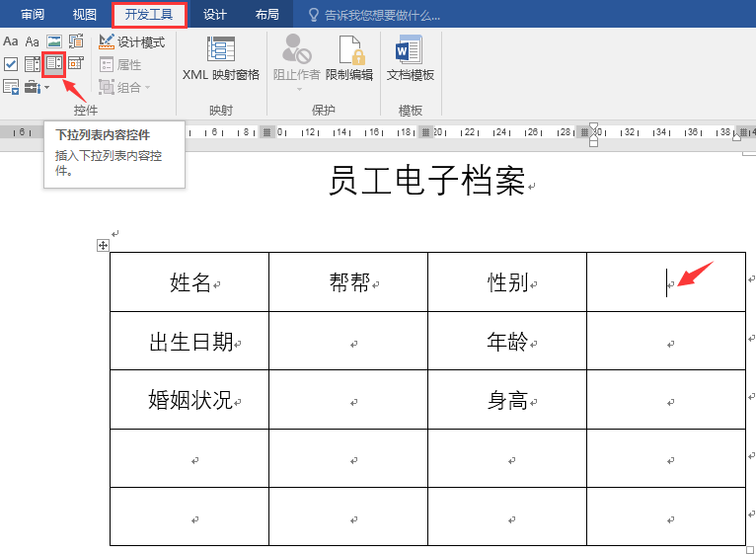
Task: Insert a drop-down list content control
Action: (x=54, y=64)
